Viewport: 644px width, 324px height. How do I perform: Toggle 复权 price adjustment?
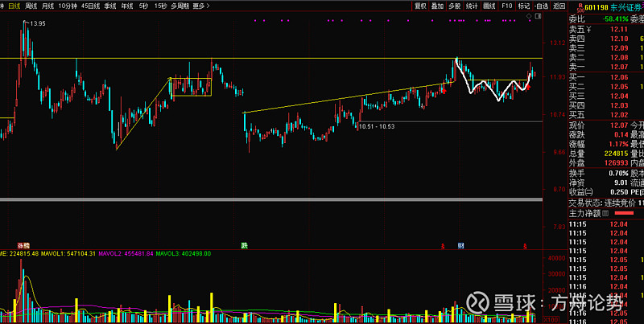(x=420, y=6)
